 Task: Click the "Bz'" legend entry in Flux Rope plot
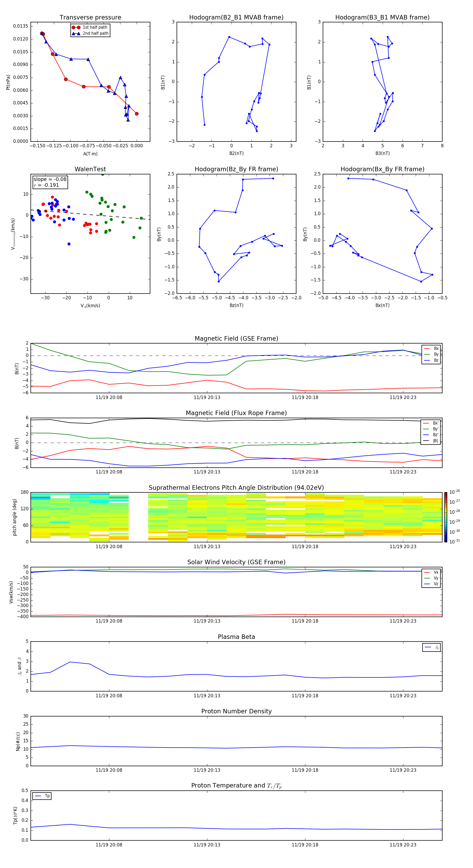431,435
